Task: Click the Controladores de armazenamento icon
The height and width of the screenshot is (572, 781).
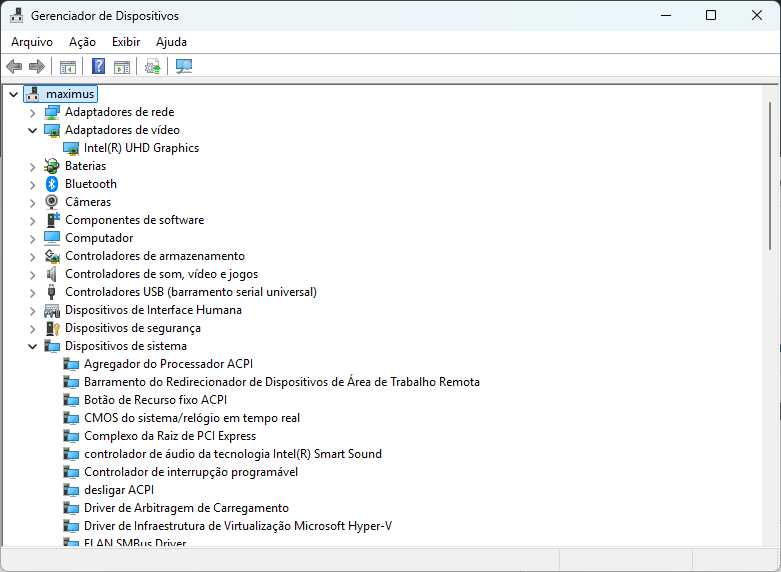Action: point(52,256)
